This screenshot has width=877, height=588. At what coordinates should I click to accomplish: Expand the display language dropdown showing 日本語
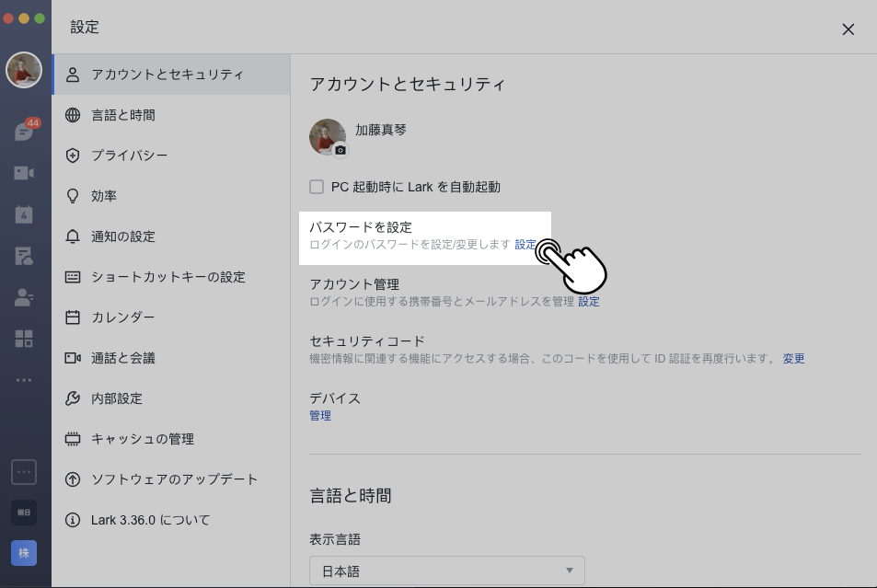446,571
